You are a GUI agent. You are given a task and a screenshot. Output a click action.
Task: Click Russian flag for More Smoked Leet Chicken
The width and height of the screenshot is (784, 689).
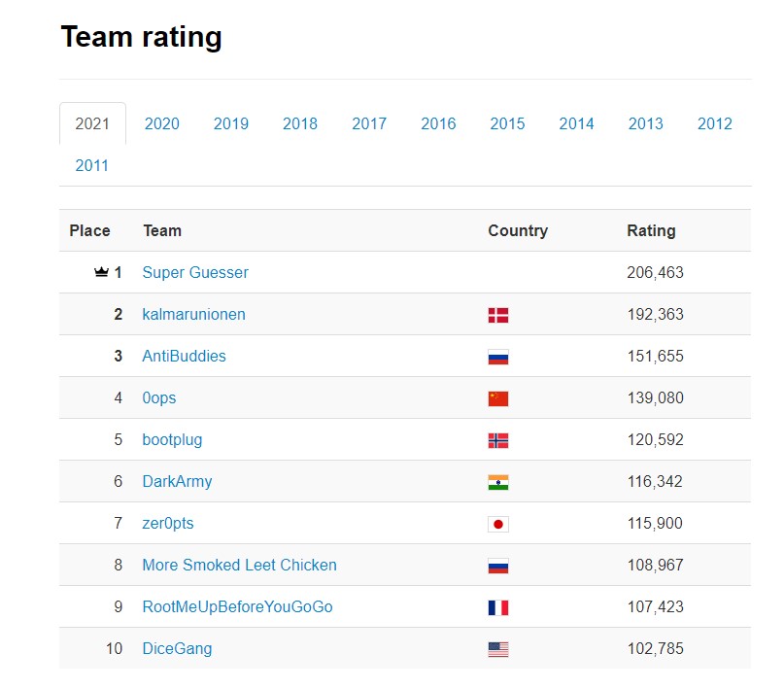coord(498,566)
